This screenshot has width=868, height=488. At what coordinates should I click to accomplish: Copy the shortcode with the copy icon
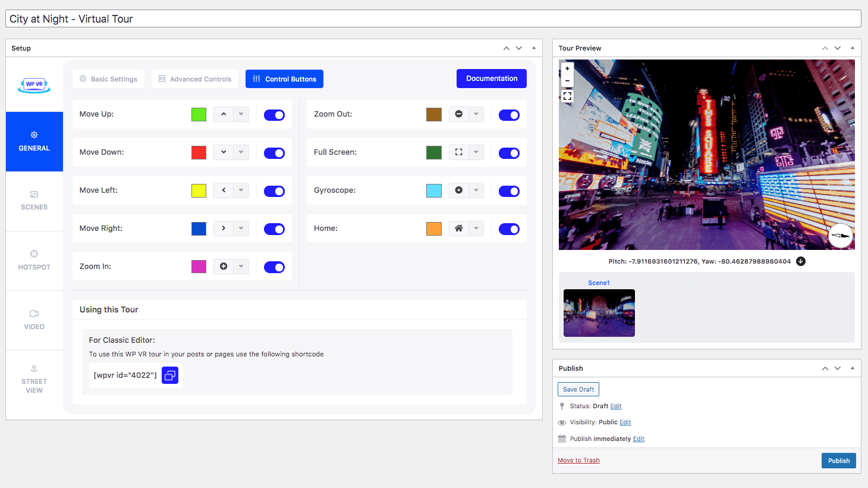pyautogui.click(x=170, y=376)
